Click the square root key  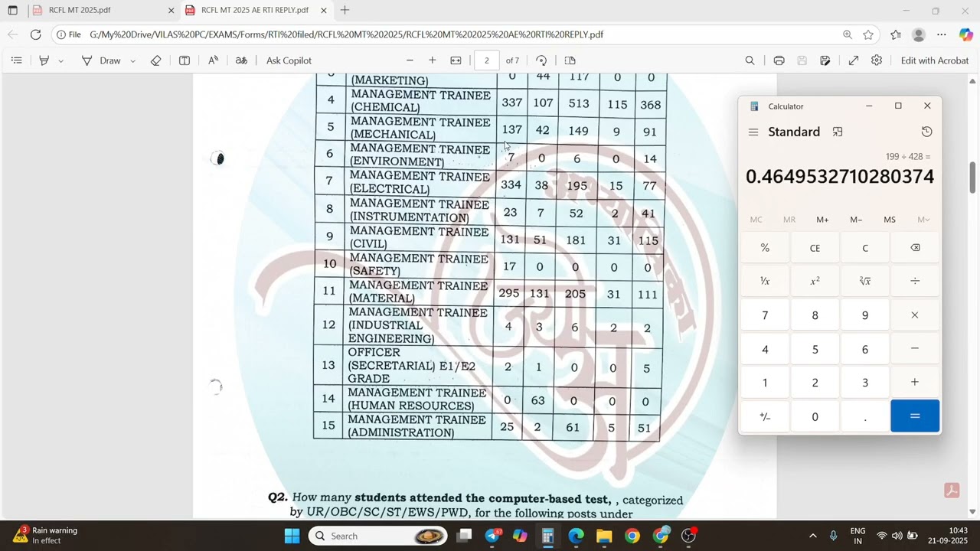coord(865,281)
